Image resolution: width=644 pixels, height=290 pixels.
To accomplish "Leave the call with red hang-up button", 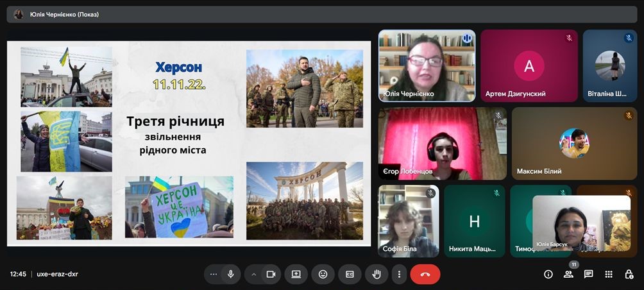I will click(x=425, y=274).
